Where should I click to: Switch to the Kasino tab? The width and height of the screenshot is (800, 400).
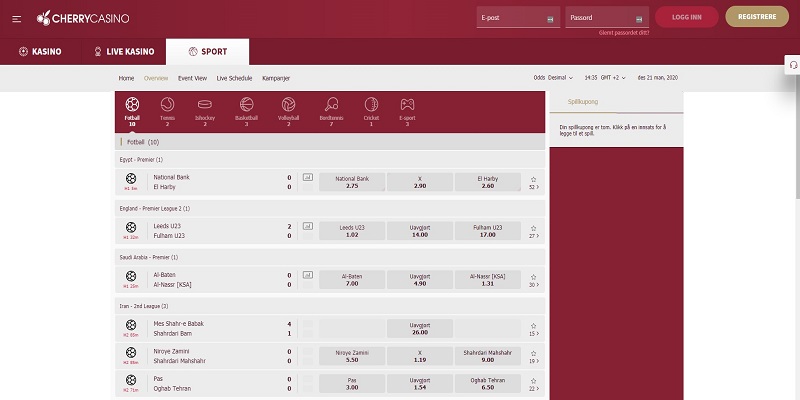point(40,52)
